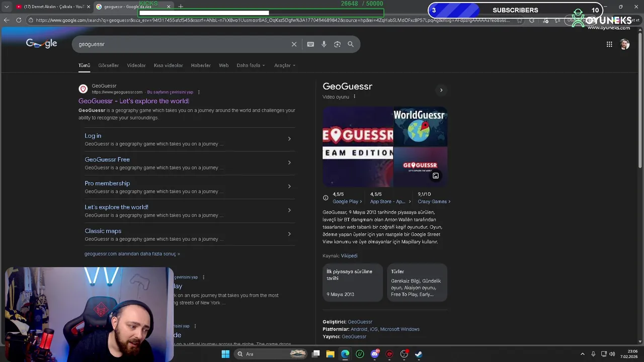
Task: Open Steam from the taskbar
Action: click(x=419, y=354)
